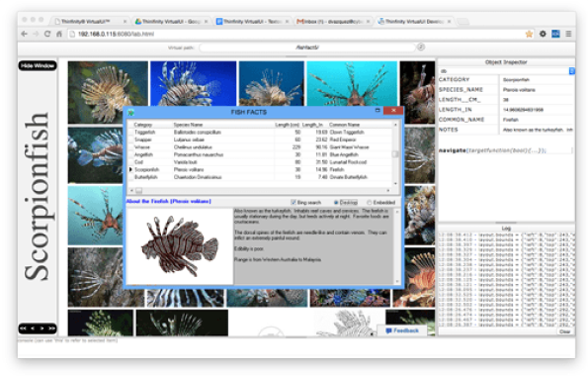Go to first record with << button
Viewport: 588px width, 376px height.
point(24,329)
